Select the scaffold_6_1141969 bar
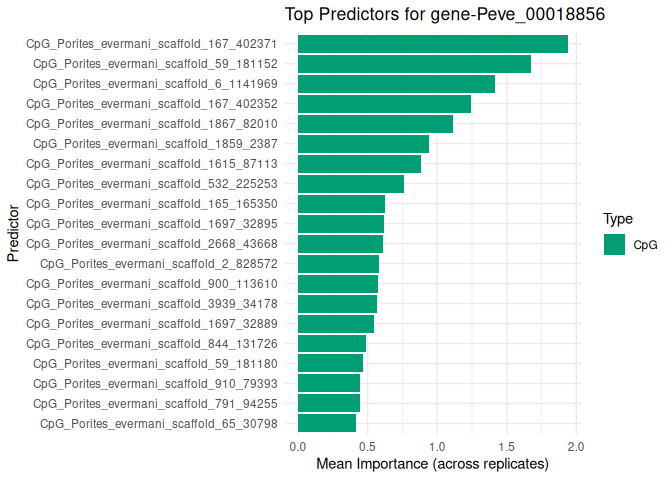 click(x=396, y=84)
